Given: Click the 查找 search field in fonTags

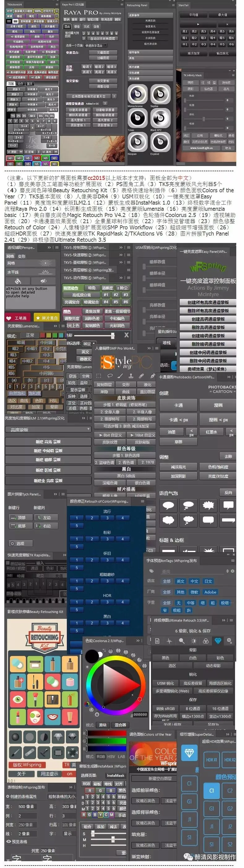Looking at the screenshot, I should (x=193, y=572).
